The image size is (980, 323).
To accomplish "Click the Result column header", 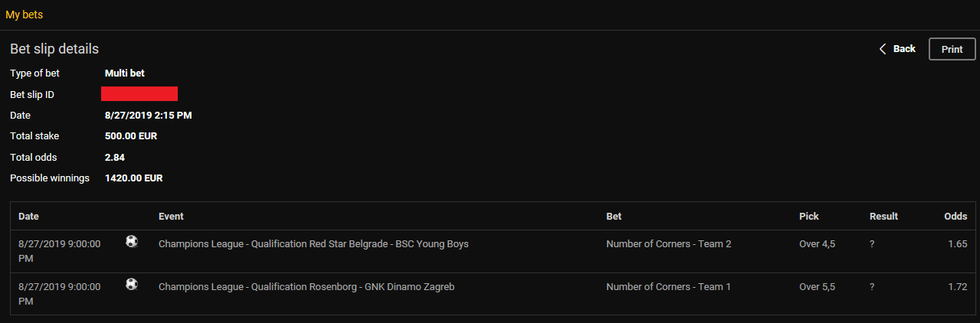I will 883,217.
